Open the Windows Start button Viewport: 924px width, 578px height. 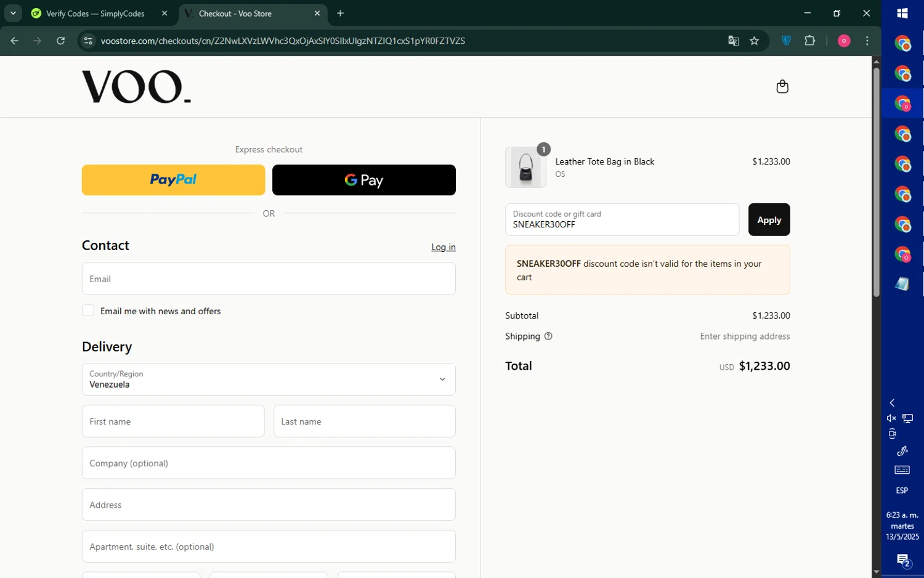click(902, 13)
